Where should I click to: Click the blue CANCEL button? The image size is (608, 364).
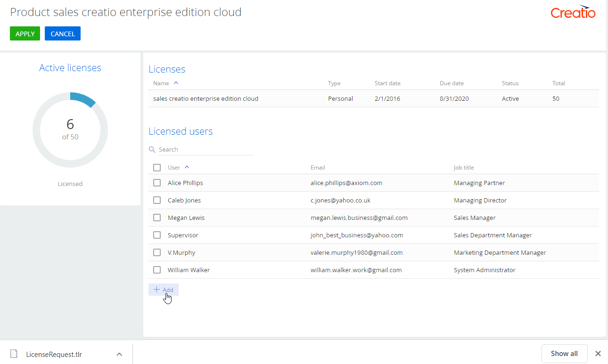tap(63, 33)
